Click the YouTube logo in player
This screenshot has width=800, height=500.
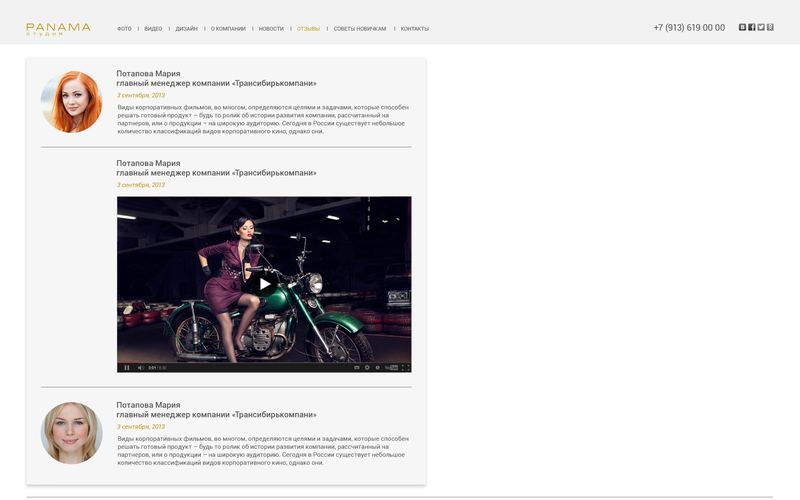[x=392, y=367]
